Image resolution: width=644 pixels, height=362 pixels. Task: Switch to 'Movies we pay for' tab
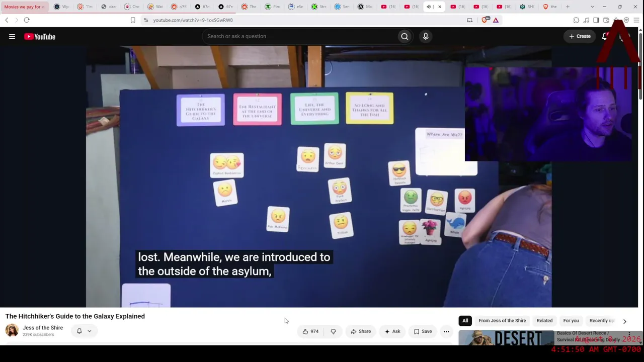(x=25, y=7)
